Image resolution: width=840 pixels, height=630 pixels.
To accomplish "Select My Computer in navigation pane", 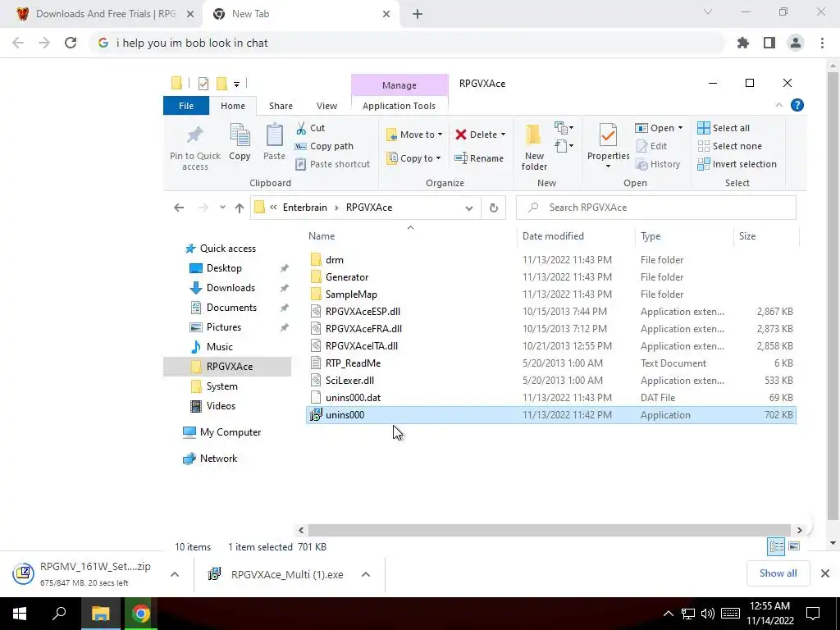I will click(231, 432).
